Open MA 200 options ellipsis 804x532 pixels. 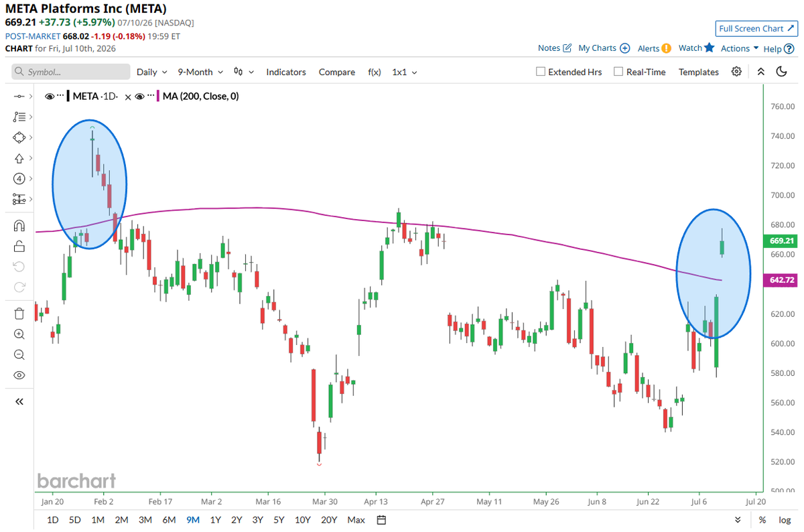[x=150, y=96]
